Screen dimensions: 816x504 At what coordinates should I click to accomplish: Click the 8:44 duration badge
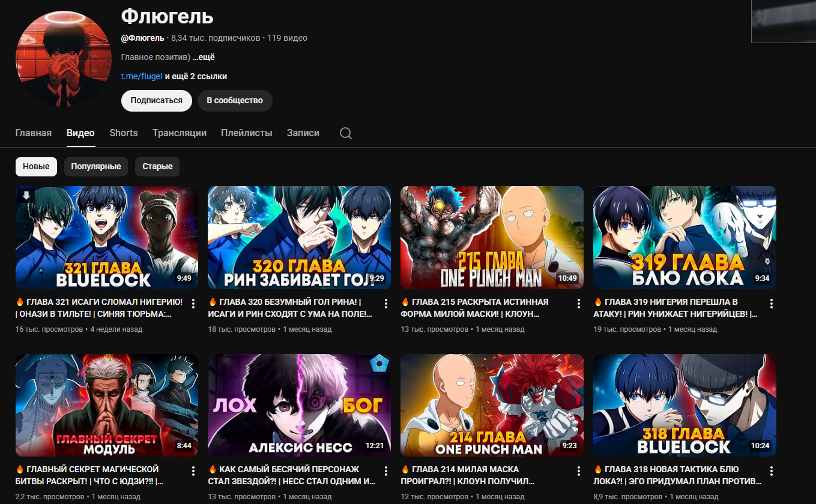(x=184, y=446)
